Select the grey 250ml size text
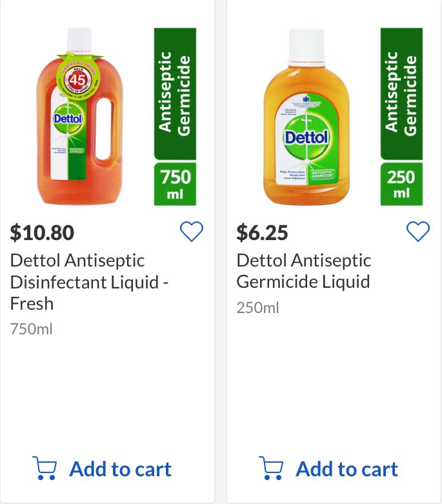The width and height of the screenshot is (442, 504). tap(257, 308)
